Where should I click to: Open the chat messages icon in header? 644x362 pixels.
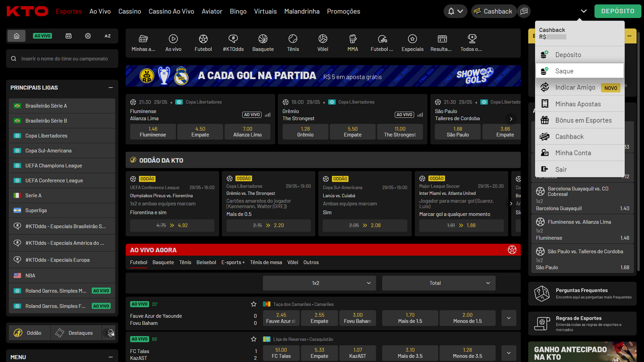(x=524, y=11)
